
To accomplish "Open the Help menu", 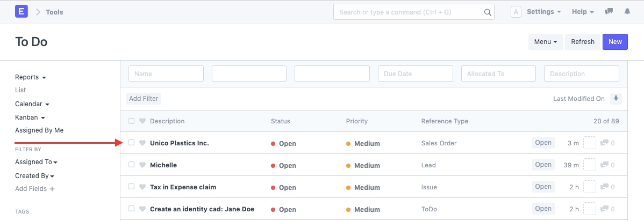I will [x=583, y=12].
